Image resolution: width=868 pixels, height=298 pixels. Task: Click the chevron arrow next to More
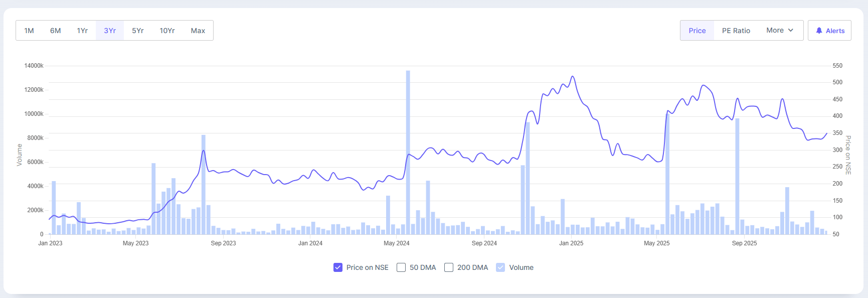click(x=791, y=30)
